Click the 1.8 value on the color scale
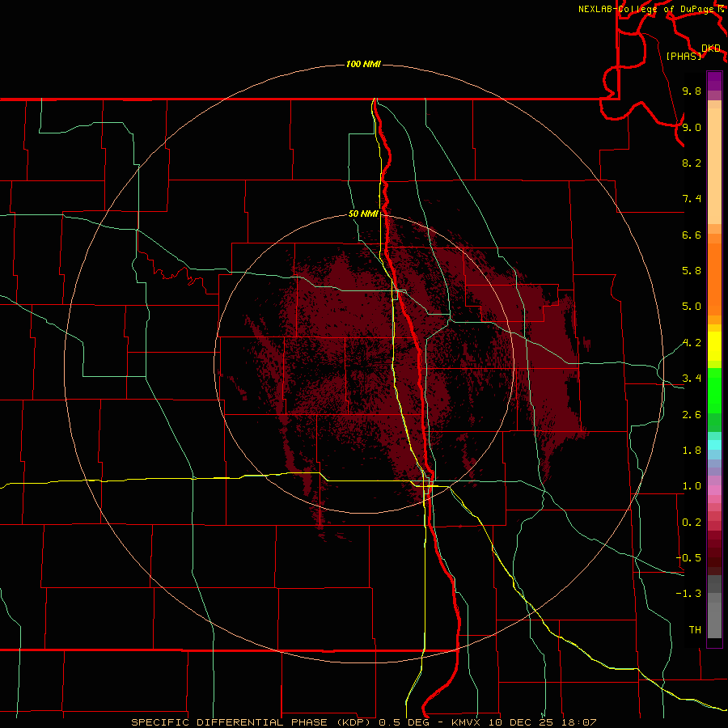The image size is (728, 728). [692, 451]
